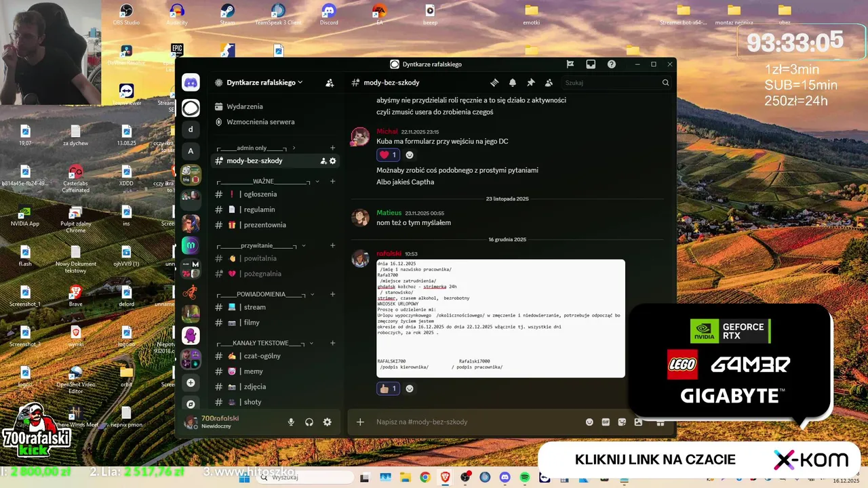This screenshot has width=868, height=488.
Task: Open Discord inbox icon in title bar
Action: (591, 64)
